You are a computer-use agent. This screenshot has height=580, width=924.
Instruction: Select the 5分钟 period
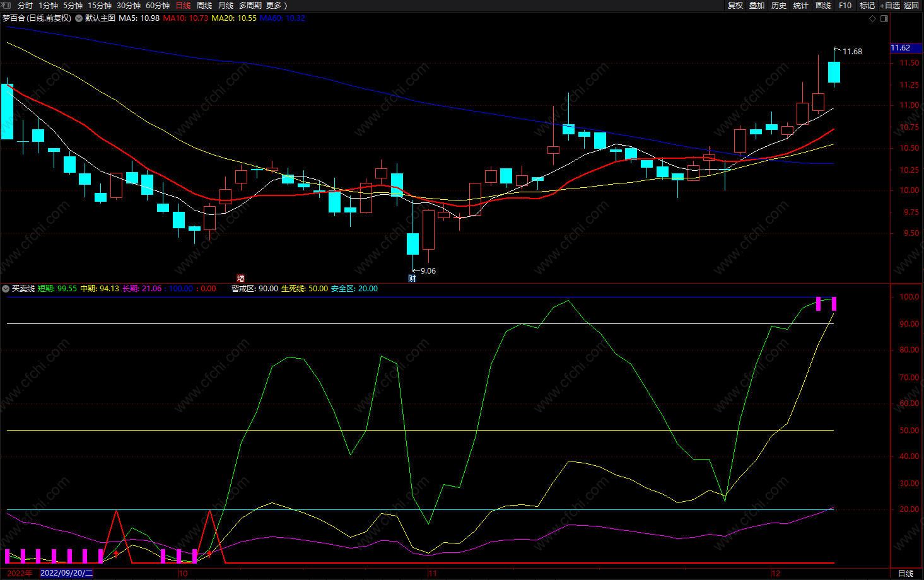(73, 5)
